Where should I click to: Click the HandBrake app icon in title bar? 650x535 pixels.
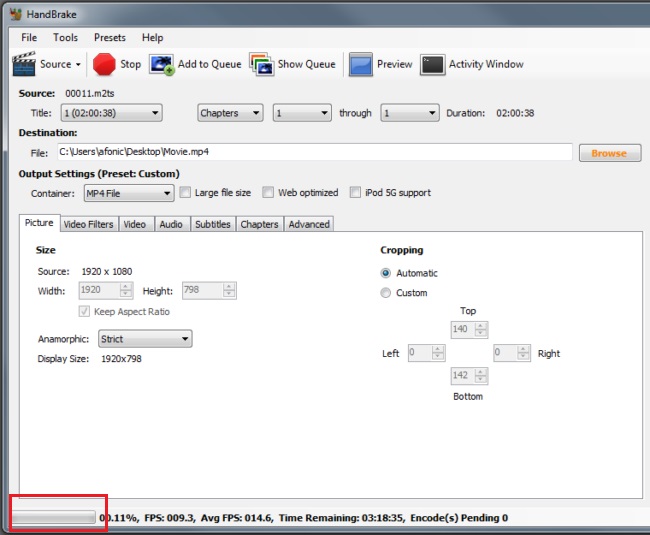pyautogui.click(x=12, y=14)
